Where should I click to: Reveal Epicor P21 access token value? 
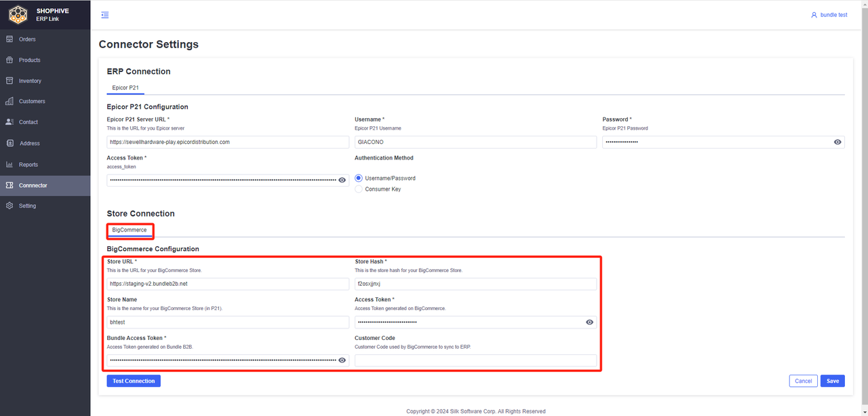[x=342, y=180]
